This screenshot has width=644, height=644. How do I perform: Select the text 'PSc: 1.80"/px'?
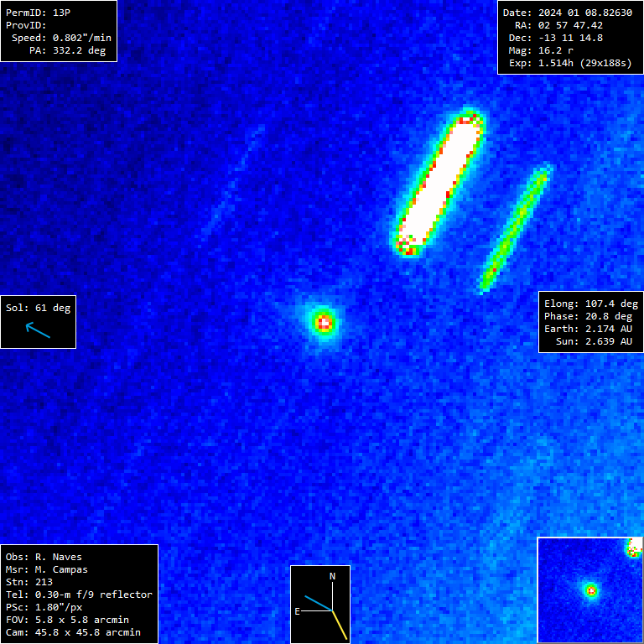click(x=44, y=607)
